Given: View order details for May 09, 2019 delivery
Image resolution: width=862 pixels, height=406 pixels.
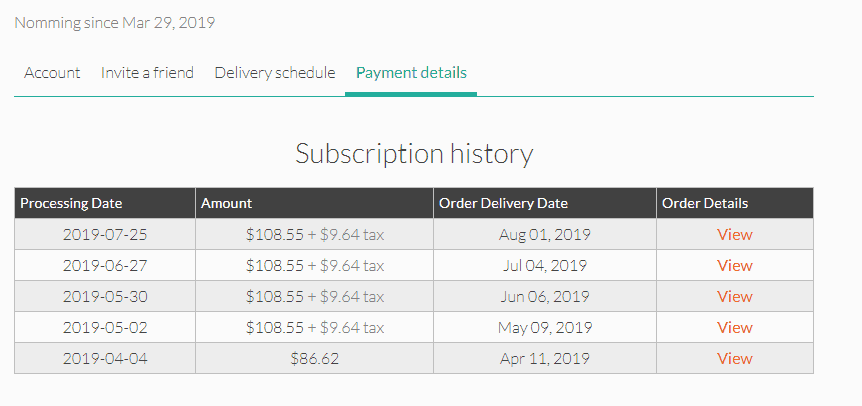Looking at the screenshot, I should coord(734,327).
